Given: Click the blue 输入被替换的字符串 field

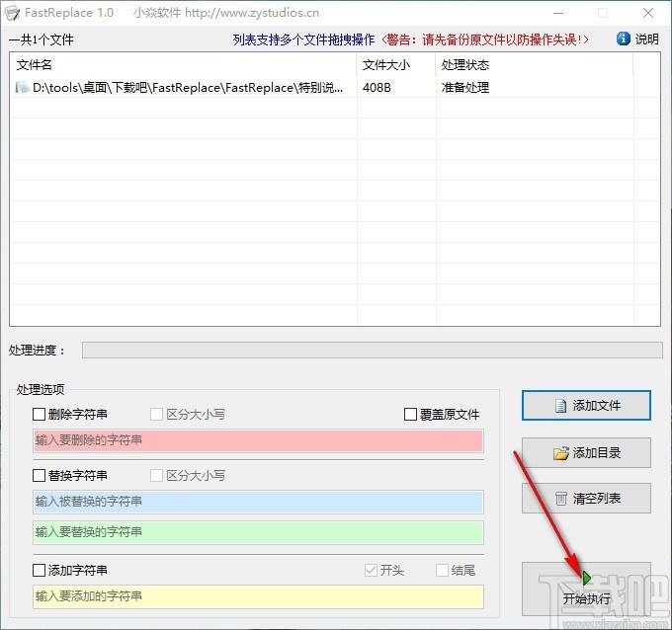Looking at the screenshot, I should coord(258,502).
